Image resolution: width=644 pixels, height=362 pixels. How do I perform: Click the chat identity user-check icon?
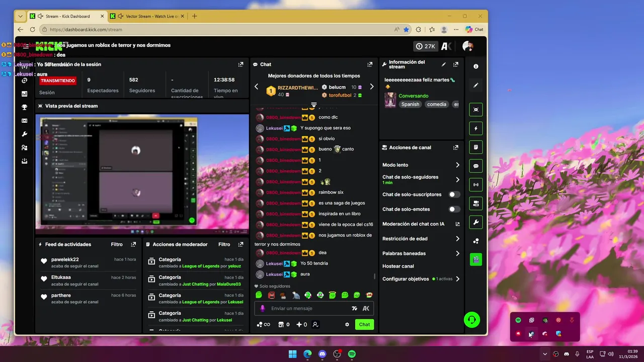pos(315,324)
